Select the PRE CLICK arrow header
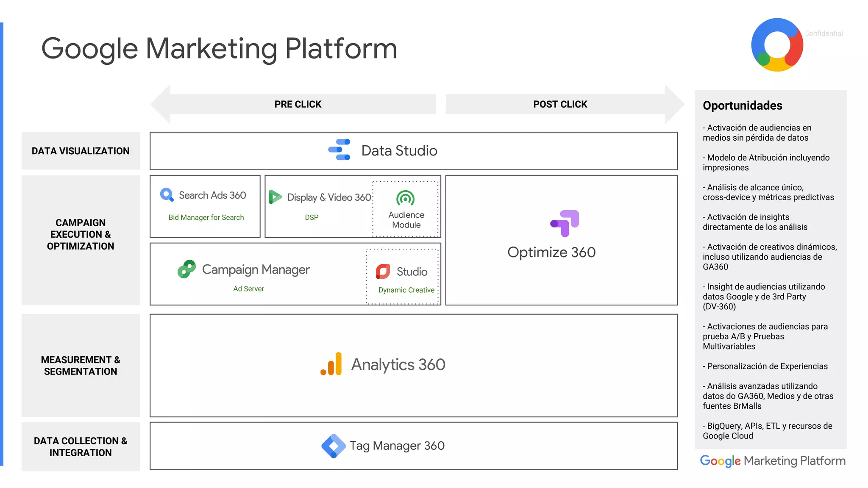The height and width of the screenshot is (488, 868). [x=293, y=104]
